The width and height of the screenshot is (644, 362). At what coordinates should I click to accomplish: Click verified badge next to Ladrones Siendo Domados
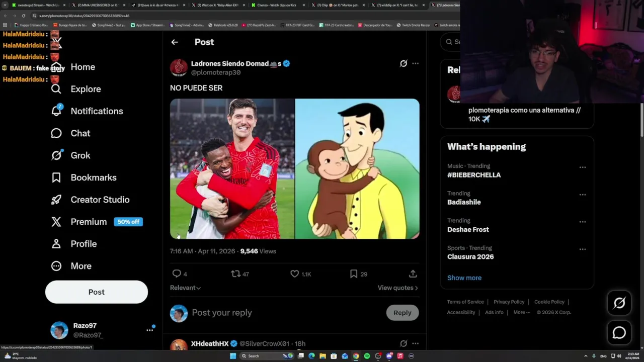(x=286, y=64)
